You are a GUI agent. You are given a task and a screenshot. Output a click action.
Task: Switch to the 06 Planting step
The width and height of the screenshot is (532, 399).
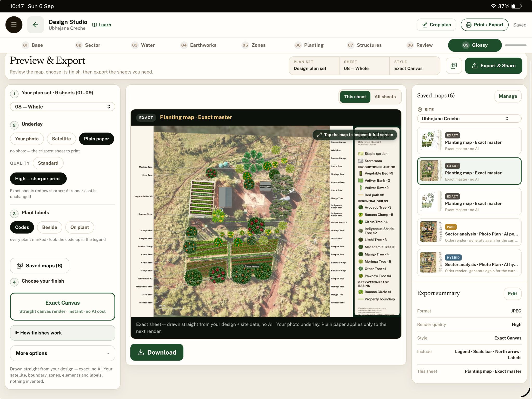click(309, 45)
